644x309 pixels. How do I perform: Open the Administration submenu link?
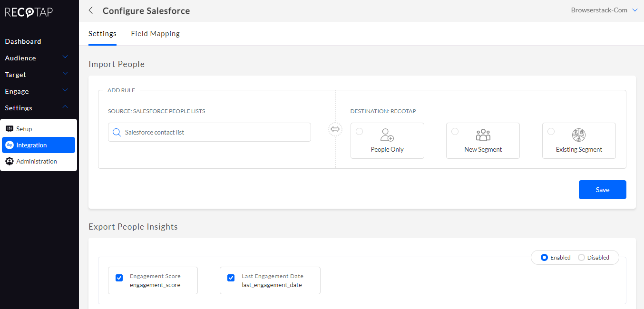click(39, 161)
